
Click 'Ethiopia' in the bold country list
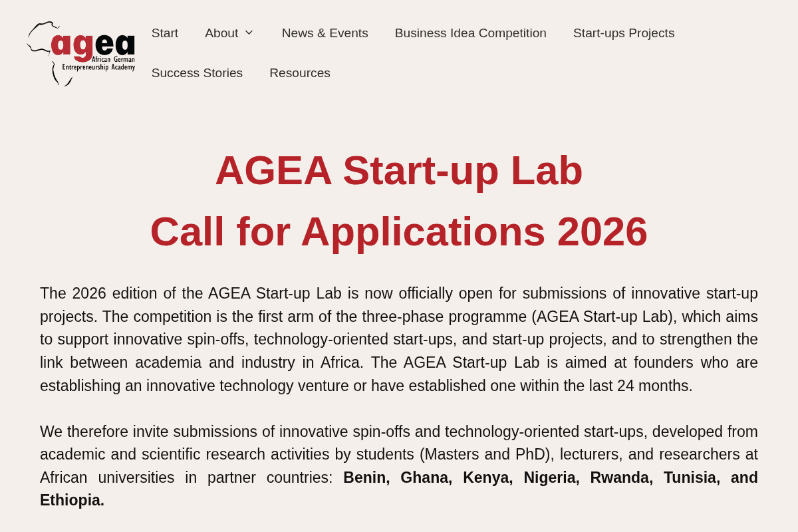pyautogui.click(x=71, y=499)
